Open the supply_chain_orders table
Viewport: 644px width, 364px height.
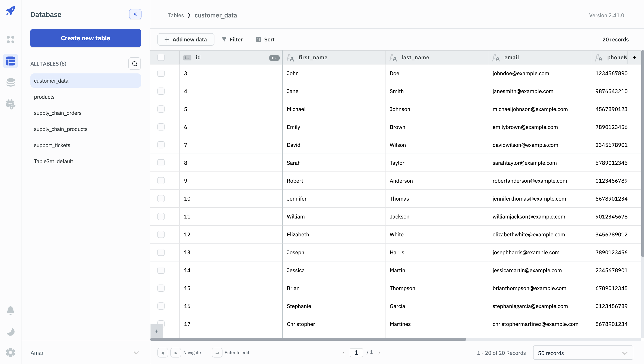58,113
